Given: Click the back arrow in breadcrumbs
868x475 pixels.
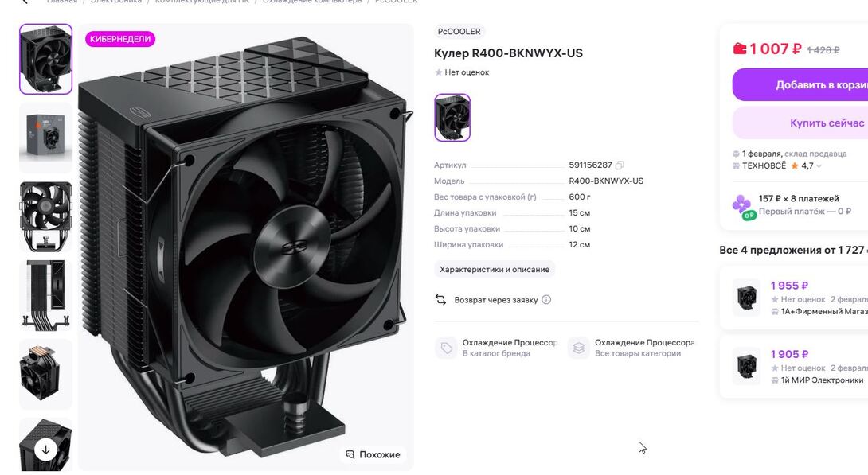Looking at the screenshot, I should pyautogui.click(x=25, y=2).
